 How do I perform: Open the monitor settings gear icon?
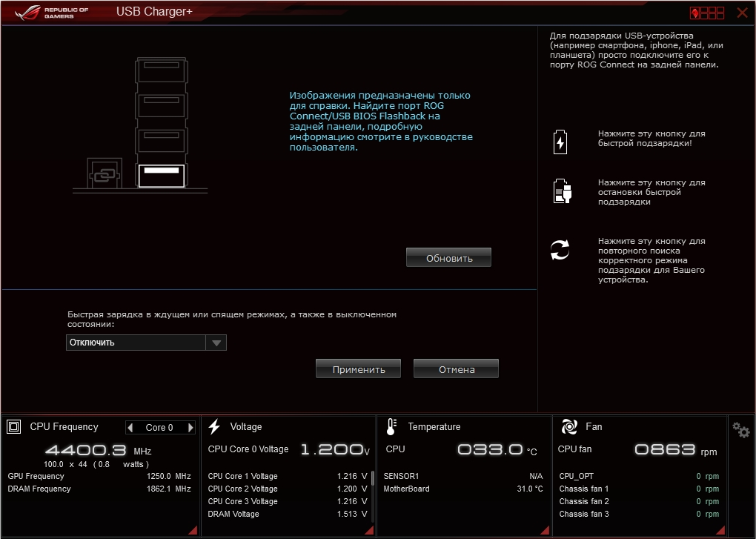[x=740, y=429]
